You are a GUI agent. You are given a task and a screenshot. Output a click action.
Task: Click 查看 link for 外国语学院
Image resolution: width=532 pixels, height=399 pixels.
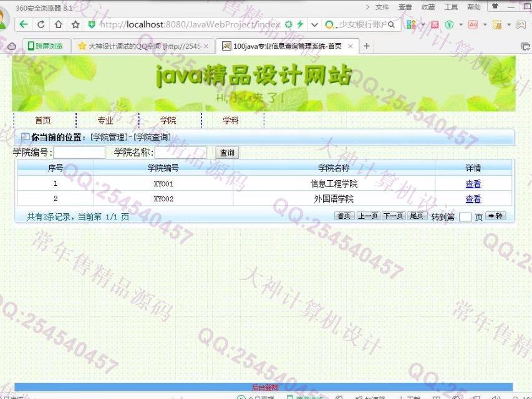[473, 199]
